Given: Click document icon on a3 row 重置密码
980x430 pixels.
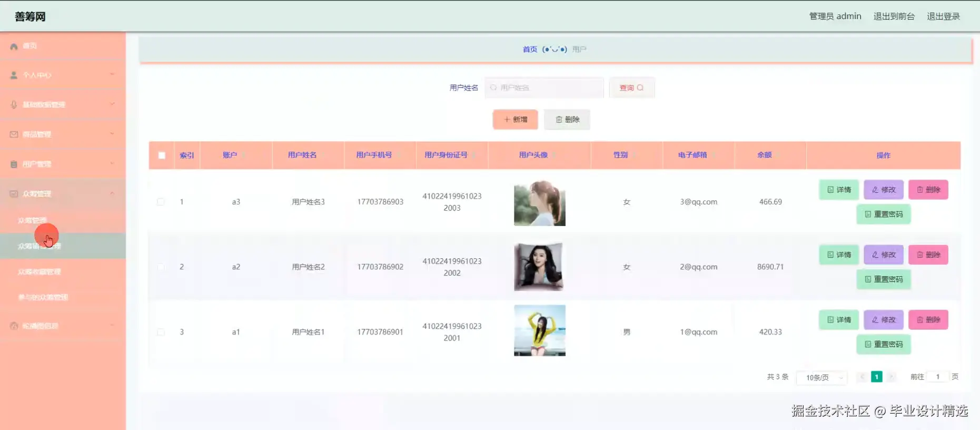Looking at the screenshot, I should click(x=868, y=214).
